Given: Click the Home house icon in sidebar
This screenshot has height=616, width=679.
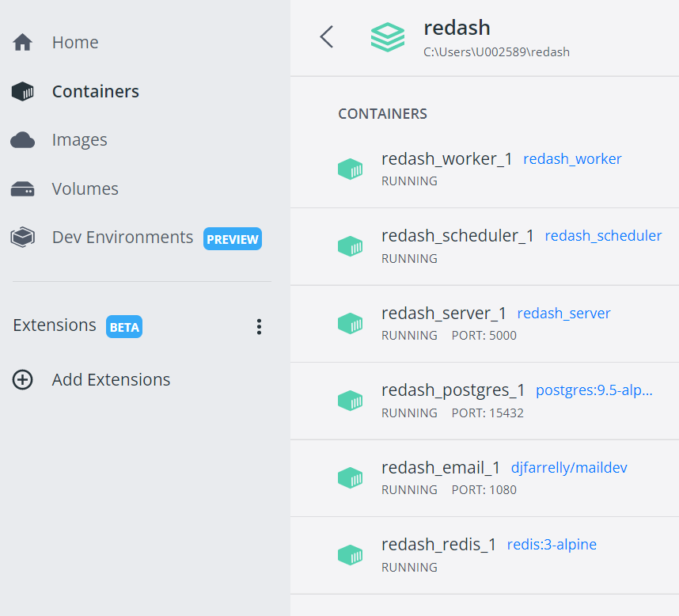Looking at the screenshot, I should click(22, 43).
